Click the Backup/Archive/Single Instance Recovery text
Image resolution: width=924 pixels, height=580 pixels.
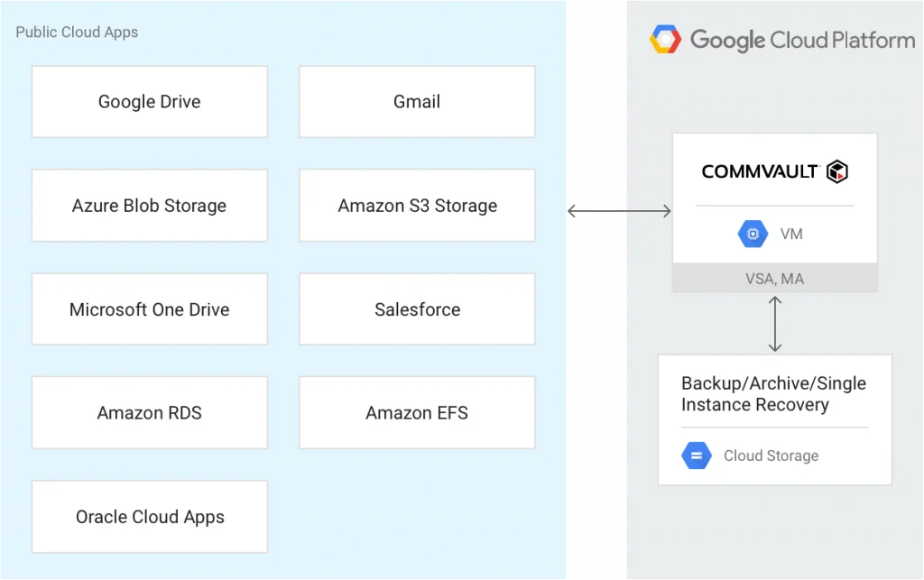(772, 394)
